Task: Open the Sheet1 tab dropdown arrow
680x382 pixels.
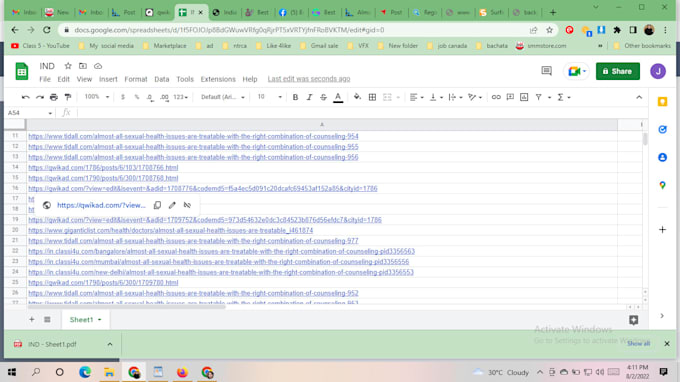Action: click(100, 320)
